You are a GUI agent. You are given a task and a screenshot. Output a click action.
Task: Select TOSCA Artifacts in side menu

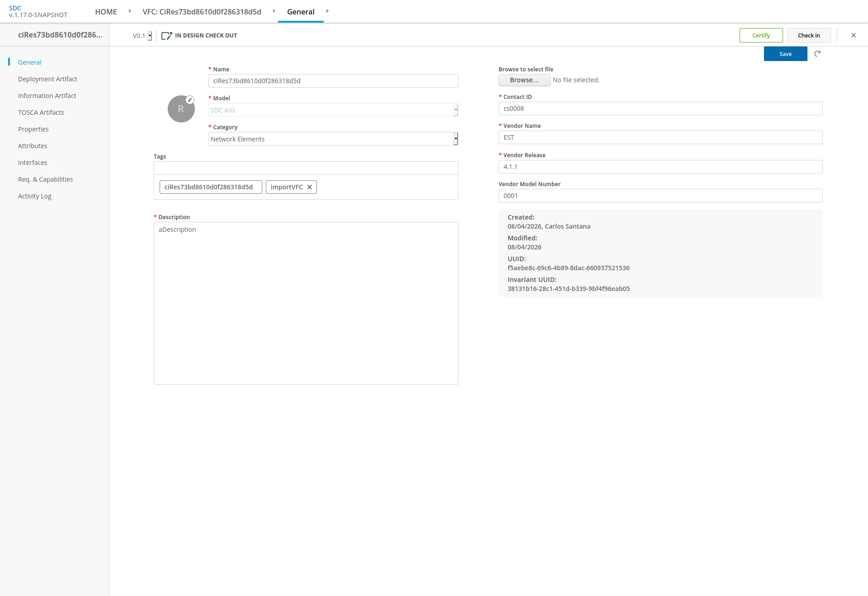41,113
